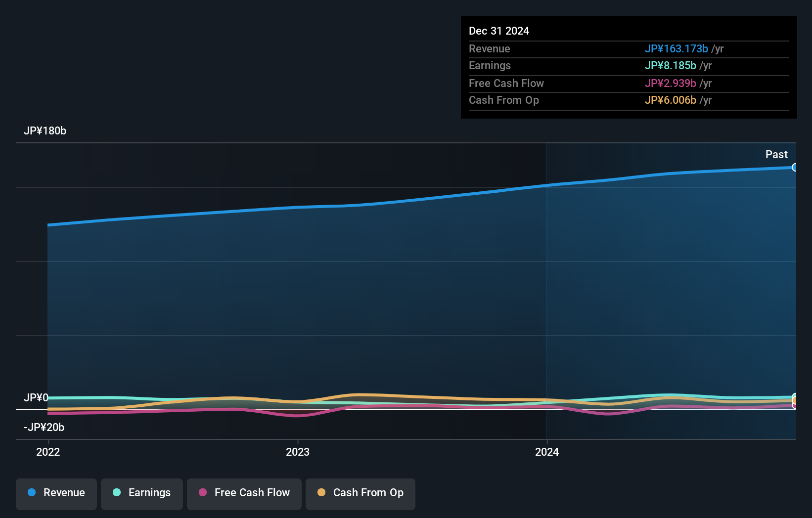Image resolution: width=812 pixels, height=518 pixels.
Task: Click the JP¥6.006b cash from op value
Action: point(670,100)
